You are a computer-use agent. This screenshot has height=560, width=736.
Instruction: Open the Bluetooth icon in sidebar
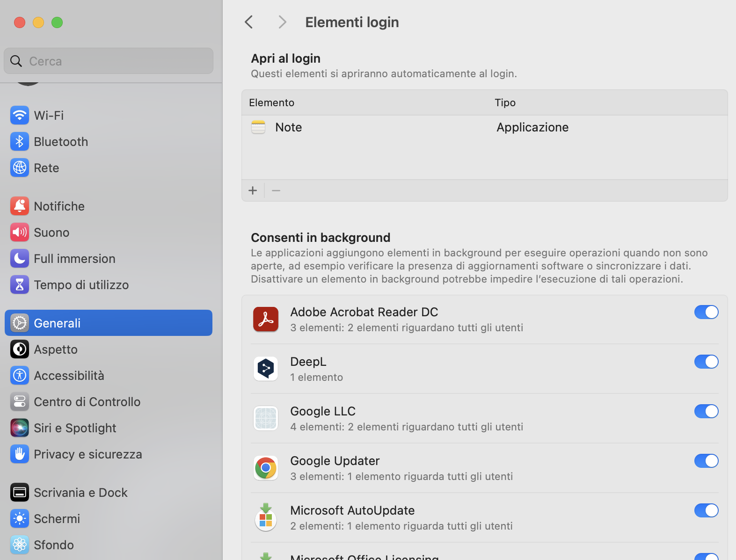[20, 141]
